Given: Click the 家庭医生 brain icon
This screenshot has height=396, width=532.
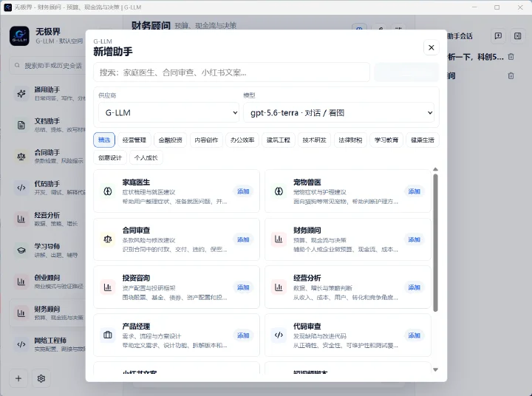Looking at the screenshot, I should [108, 191].
